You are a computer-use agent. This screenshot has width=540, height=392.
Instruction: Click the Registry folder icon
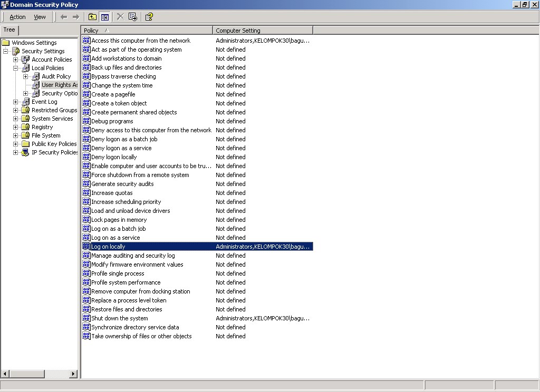pos(25,127)
